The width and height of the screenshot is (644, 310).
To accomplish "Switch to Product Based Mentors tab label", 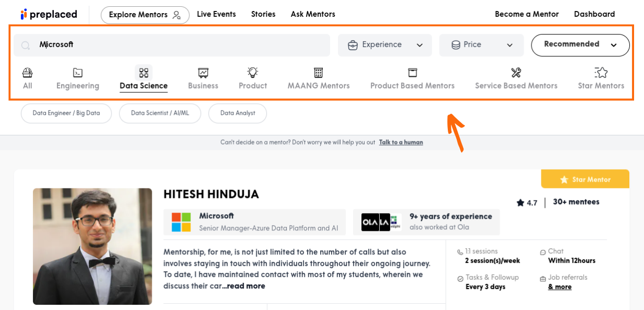I will click(x=412, y=86).
